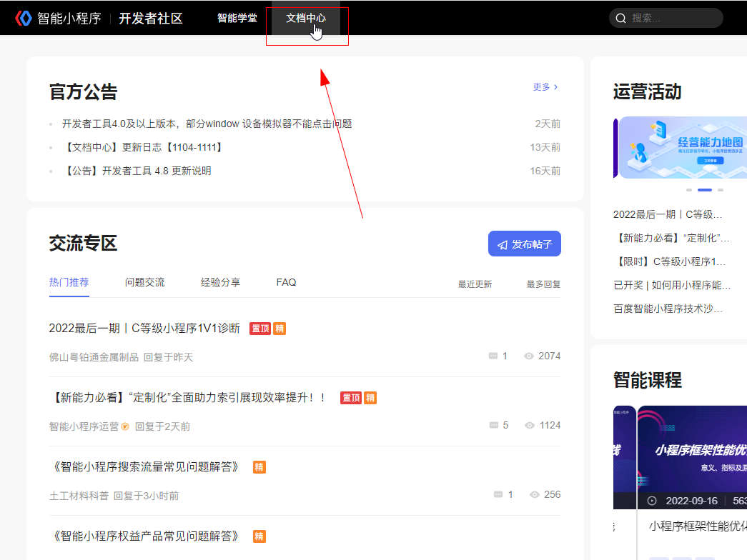The height and width of the screenshot is (560, 747).
Task: Click the 2天前 timestamp
Action: pyautogui.click(x=548, y=124)
